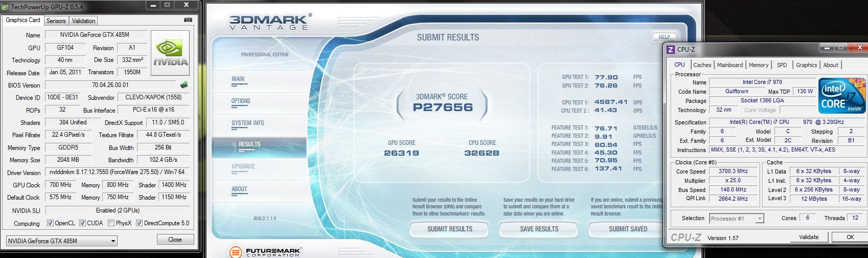Click the BIOS save chip icon in GPU-Z
This screenshot has width=868, height=258.
(185, 84)
